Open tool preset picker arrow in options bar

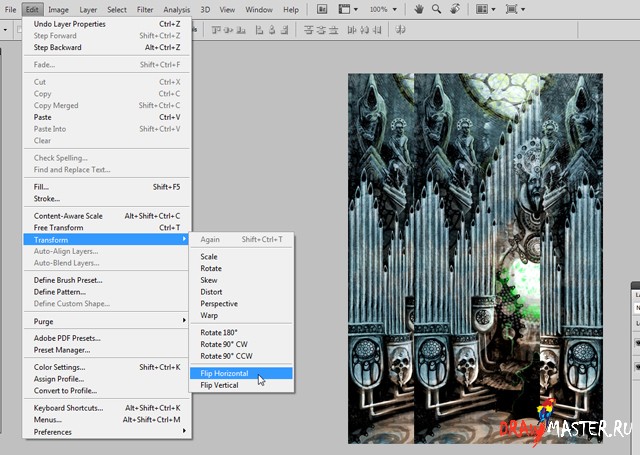click(x=5, y=30)
